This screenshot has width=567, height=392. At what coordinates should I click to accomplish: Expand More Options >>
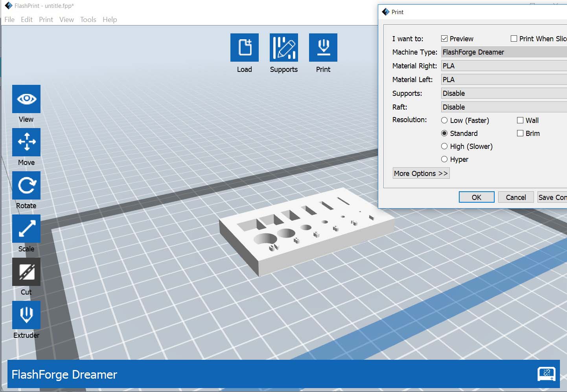pos(421,173)
